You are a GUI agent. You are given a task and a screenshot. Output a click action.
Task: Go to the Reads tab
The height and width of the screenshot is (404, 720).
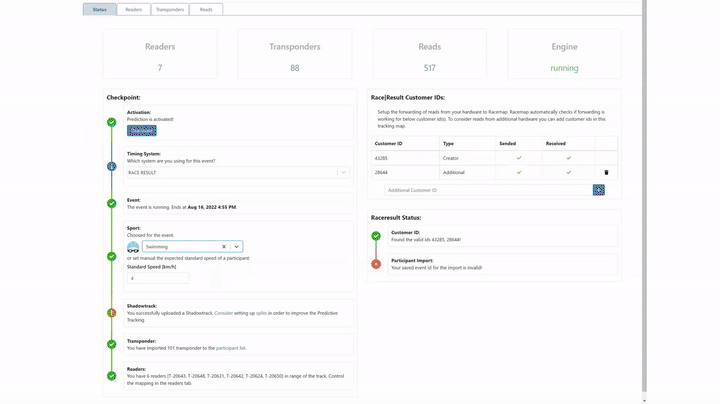[206, 9]
